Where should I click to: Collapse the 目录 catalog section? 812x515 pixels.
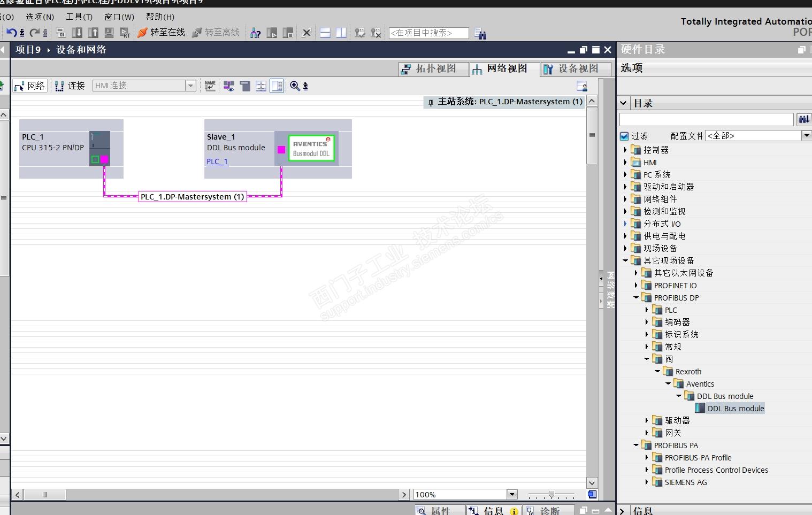point(623,103)
